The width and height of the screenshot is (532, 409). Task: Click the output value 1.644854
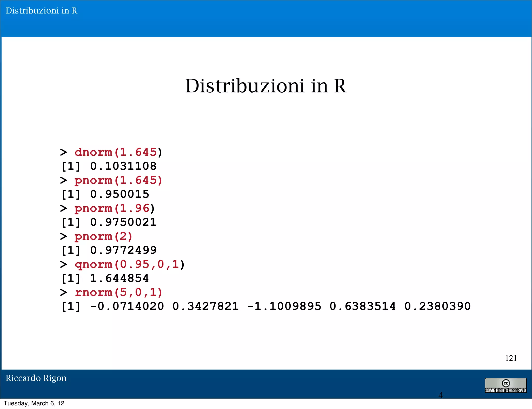(119, 278)
